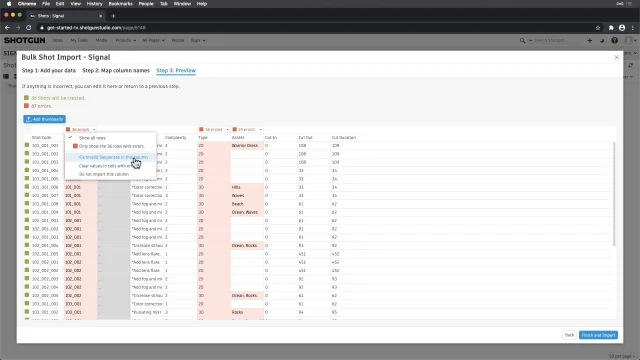Close the Bulk Shot Import dialog
The width and height of the screenshot is (640, 360).
point(616,58)
